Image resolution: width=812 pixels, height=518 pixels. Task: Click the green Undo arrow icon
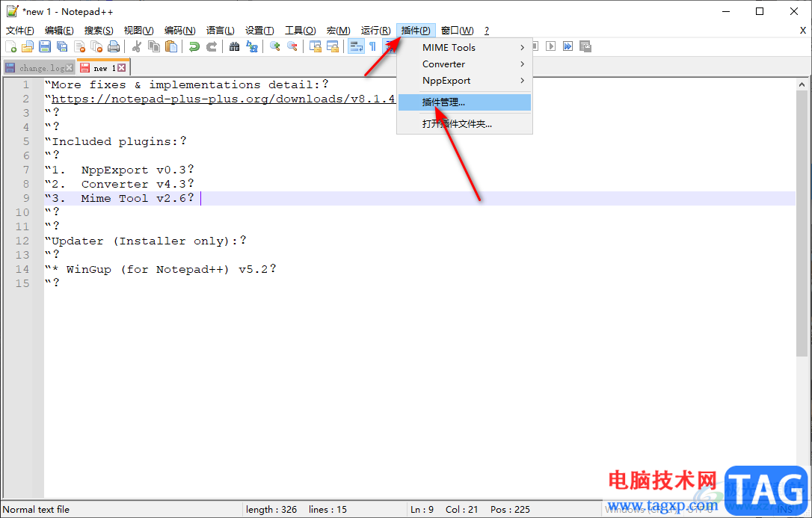tap(194, 46)
